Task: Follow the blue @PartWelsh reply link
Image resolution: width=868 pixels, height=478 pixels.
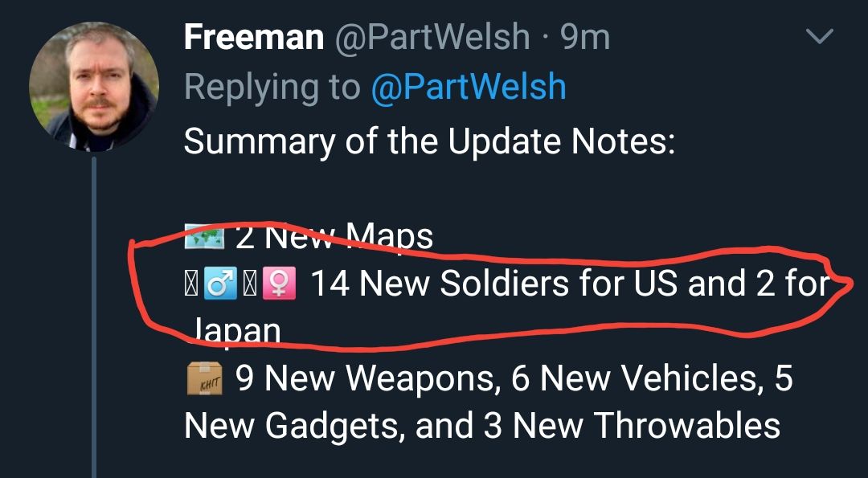Action: click(469, 87)
